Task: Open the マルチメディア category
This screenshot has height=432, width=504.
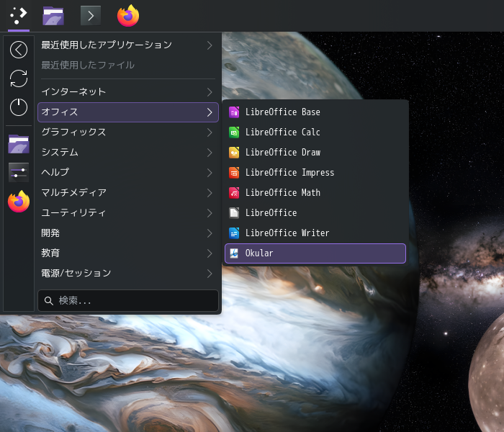Action: click(x=128, y=193)
